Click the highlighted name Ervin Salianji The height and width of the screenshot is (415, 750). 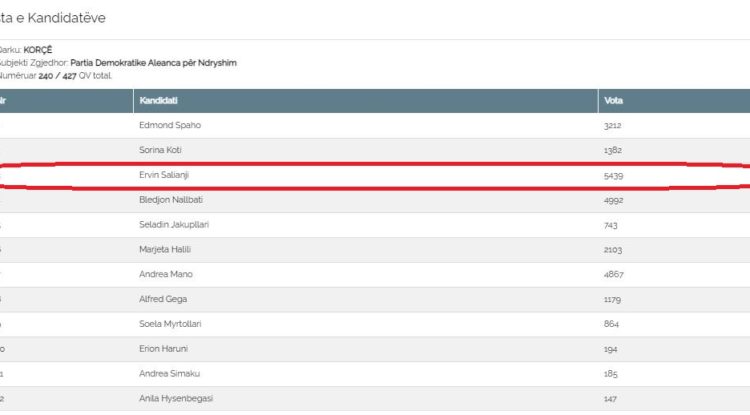pos(164,176)
